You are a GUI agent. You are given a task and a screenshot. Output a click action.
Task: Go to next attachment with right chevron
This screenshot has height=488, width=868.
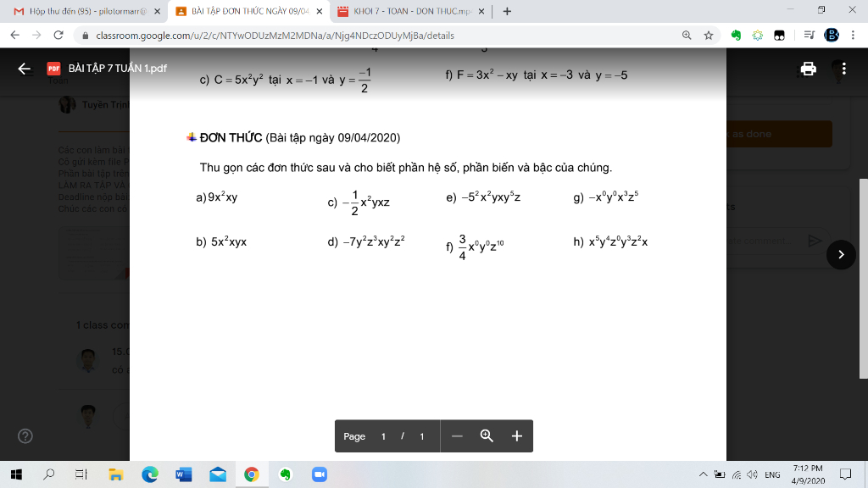pos(841,254)
